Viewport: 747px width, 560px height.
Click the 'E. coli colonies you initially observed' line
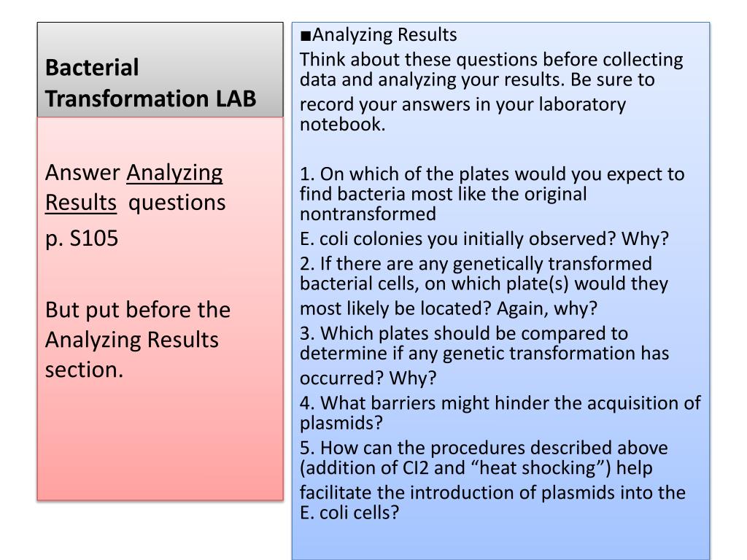[484, 238]
